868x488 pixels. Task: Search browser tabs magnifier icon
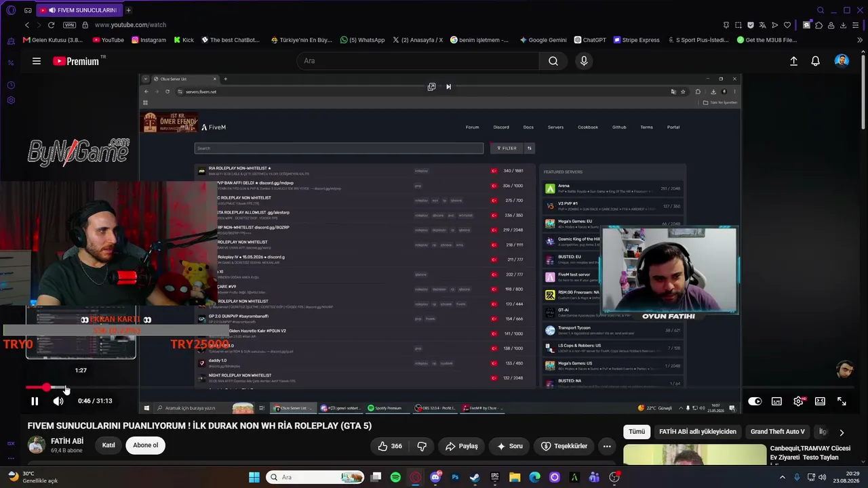pos(821,10)
